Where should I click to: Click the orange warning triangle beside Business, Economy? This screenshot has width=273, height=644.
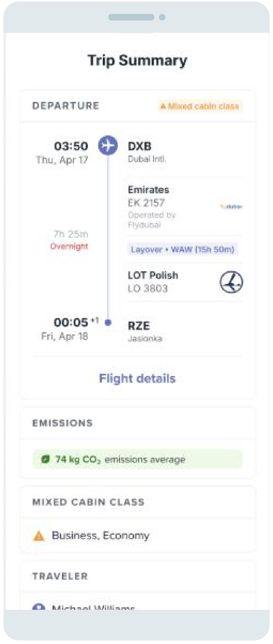pos(39,536)
